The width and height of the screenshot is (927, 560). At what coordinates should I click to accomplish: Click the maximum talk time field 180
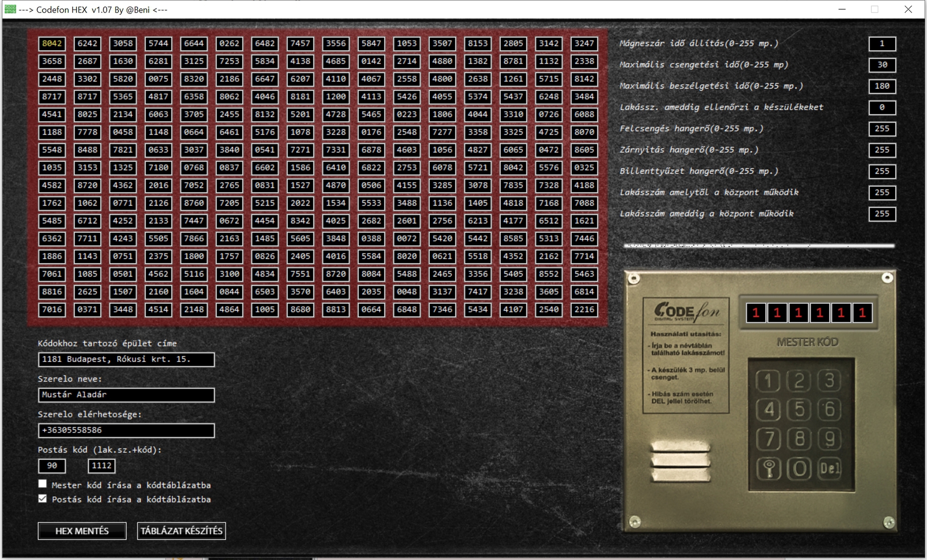coord(882,86)
